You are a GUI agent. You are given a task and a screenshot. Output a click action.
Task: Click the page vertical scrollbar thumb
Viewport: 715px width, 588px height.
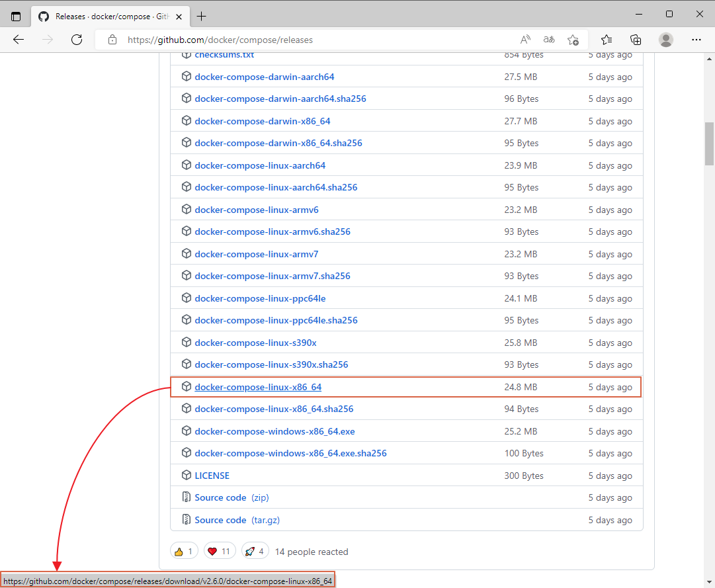709,144
